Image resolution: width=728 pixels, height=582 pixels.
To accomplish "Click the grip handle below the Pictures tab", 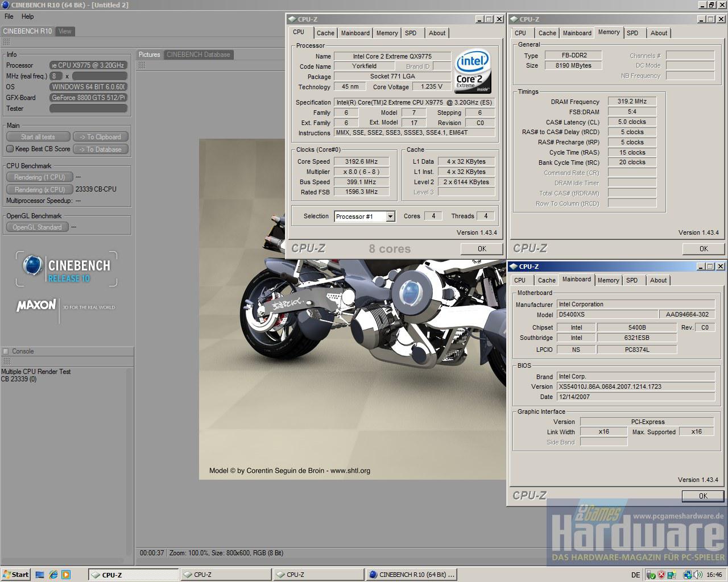I will click(142, 65).
